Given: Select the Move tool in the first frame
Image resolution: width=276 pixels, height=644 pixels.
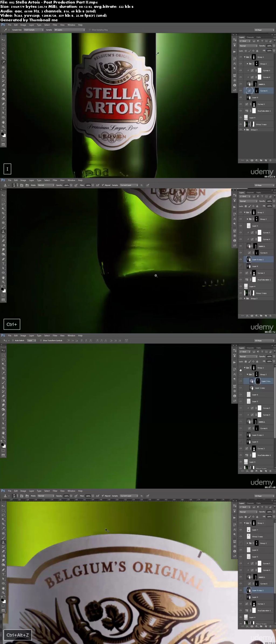Looking at the screenshot, I should [4, 40].
